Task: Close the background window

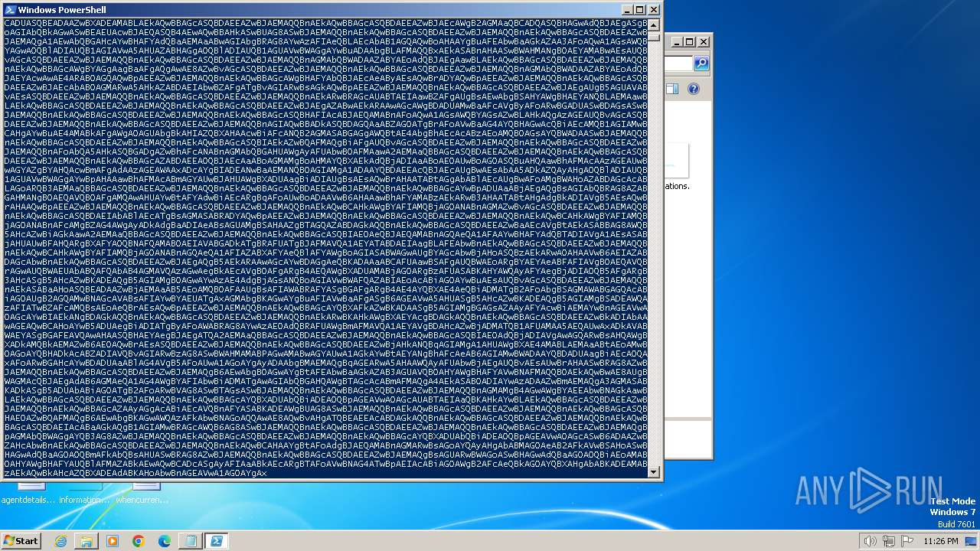Action: [x=704, y=42]
